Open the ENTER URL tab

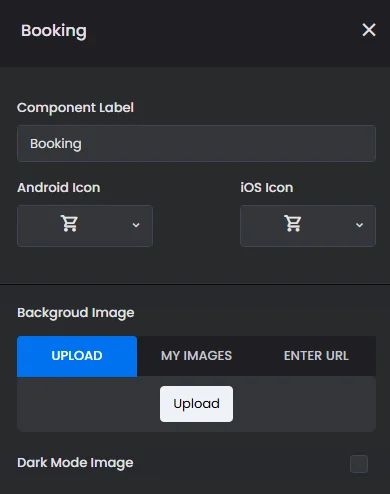(316, 356)
